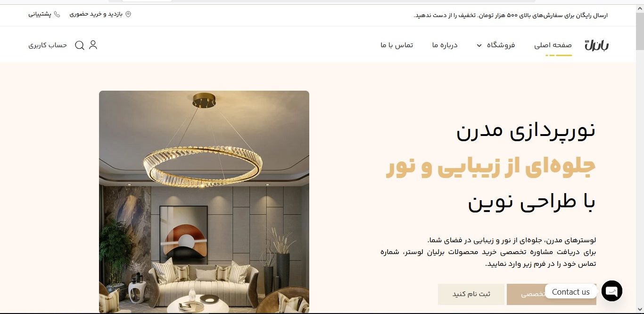Click the Contact us label
The height and width of the screenshot is (314, 644).
coord(570,291)
